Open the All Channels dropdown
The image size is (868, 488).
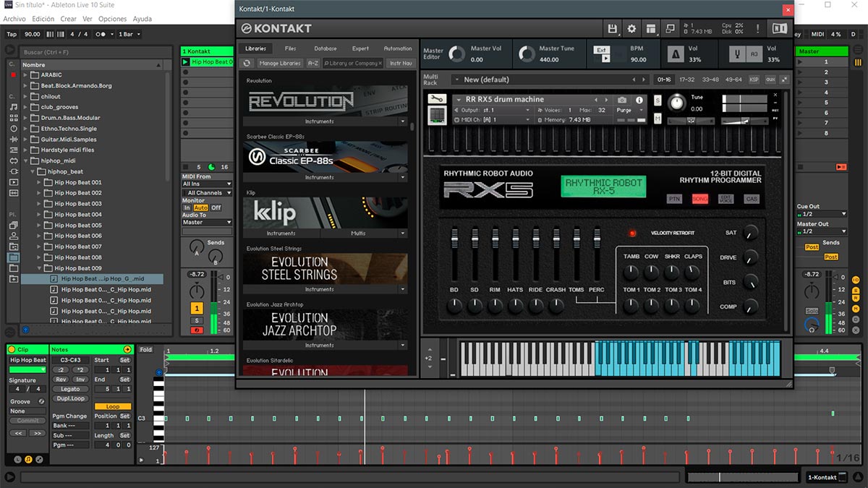pos(207,193)
